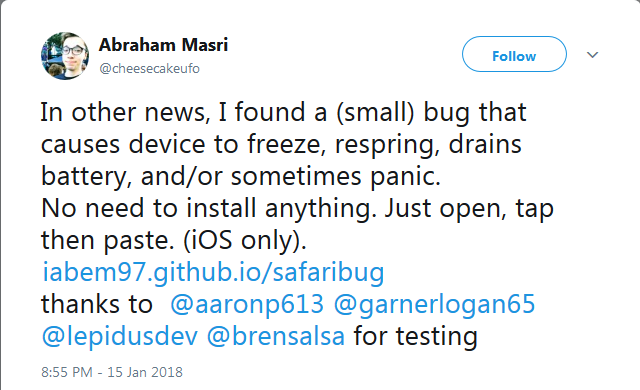Open the @garnerlogan65 mention

point(434,305)
